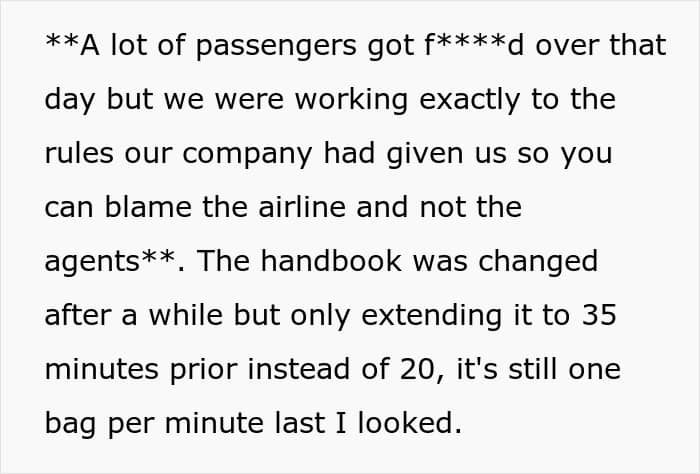Click the word 'company' in third line
The image size is (700, 474).
[x=247, y=155]
